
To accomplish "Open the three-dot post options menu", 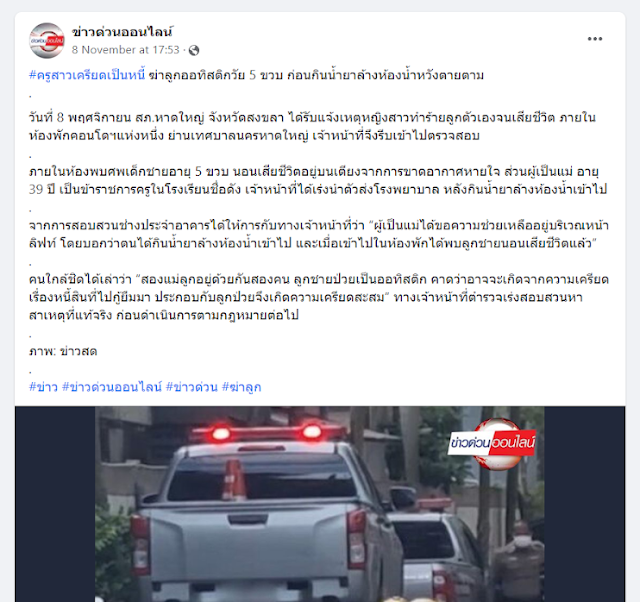I will (x=595, y=39).
